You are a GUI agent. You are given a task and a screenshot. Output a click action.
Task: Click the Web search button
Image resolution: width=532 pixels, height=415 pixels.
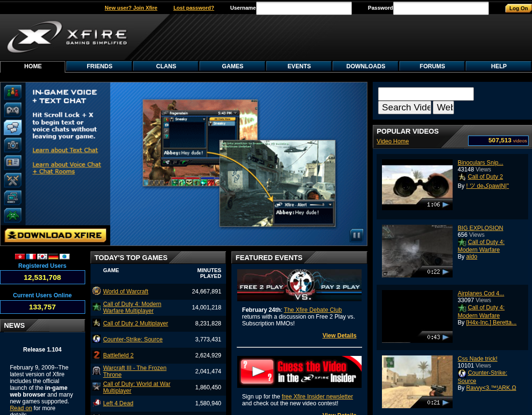pyautogui.click(x=443, y=107)
